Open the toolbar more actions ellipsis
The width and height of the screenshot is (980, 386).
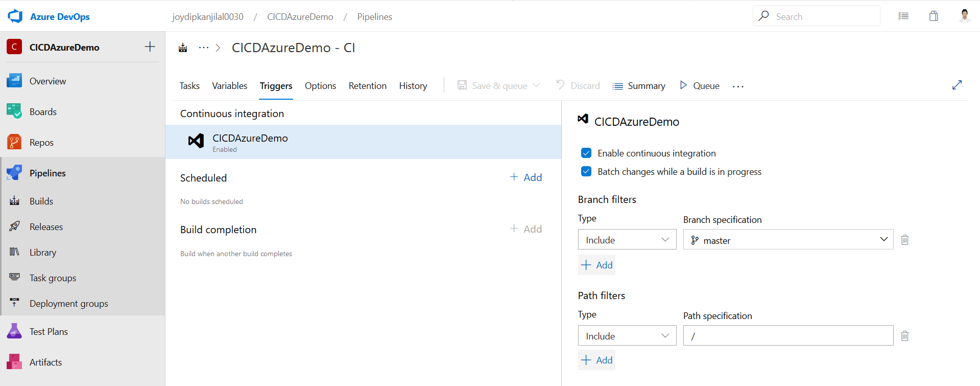tap(738, 86)
